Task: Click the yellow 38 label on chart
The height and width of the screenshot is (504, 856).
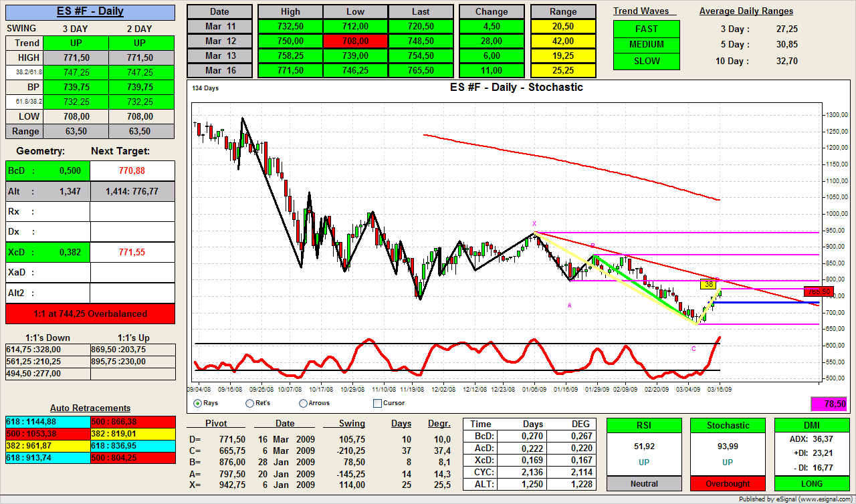Action: 708,285
